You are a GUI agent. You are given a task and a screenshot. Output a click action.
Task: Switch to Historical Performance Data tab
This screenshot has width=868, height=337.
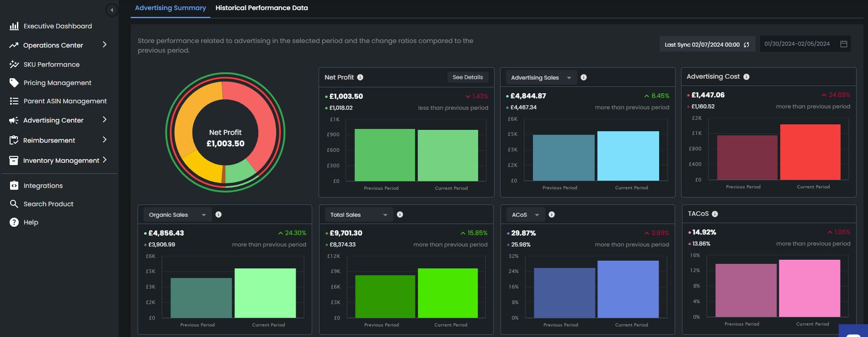tap(261, 8)
